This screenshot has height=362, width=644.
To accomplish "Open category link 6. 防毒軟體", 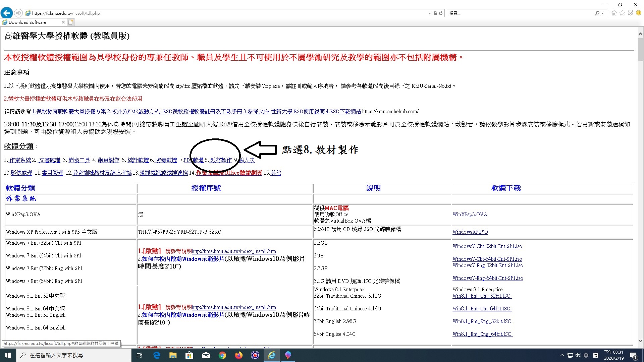I will [166, 160].
